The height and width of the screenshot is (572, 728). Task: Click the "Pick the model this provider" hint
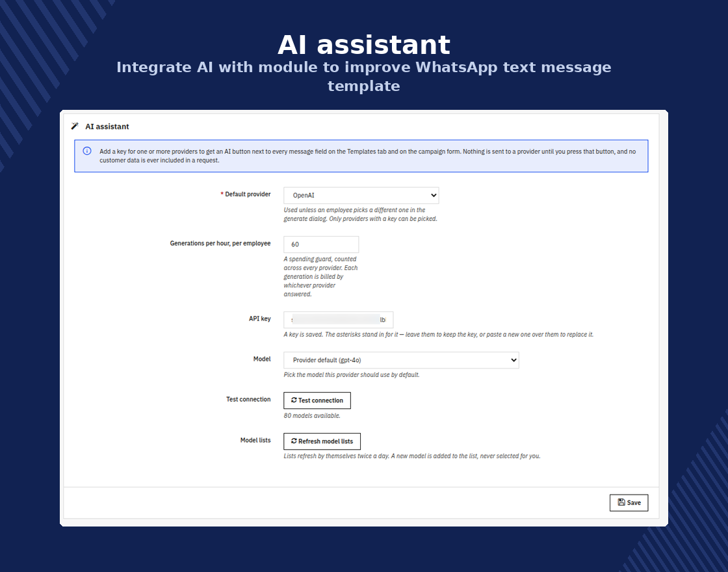click(x=352, y=375)
